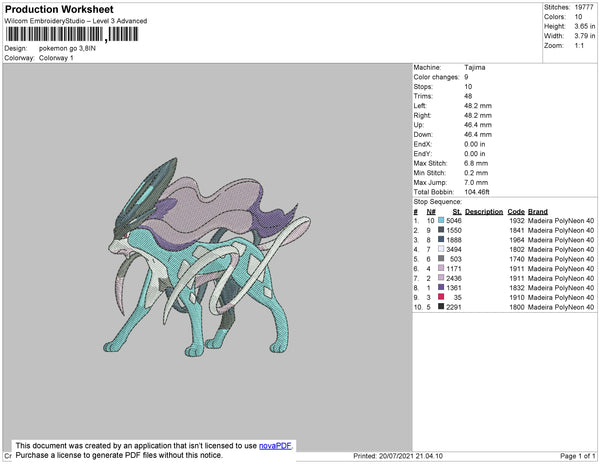
Task: Click the barcode under the worksheet title
Action: 72,34
